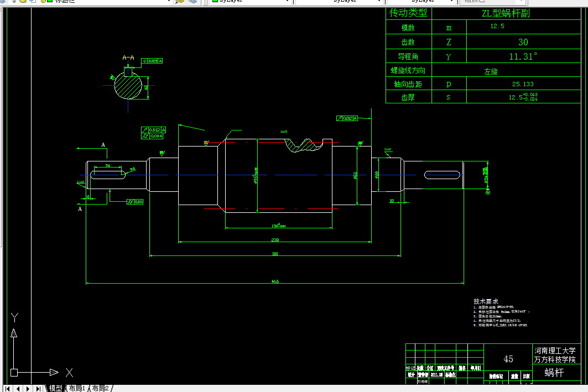
Task: Open the 布局1 layout tab
Action: tap(77, 388)
